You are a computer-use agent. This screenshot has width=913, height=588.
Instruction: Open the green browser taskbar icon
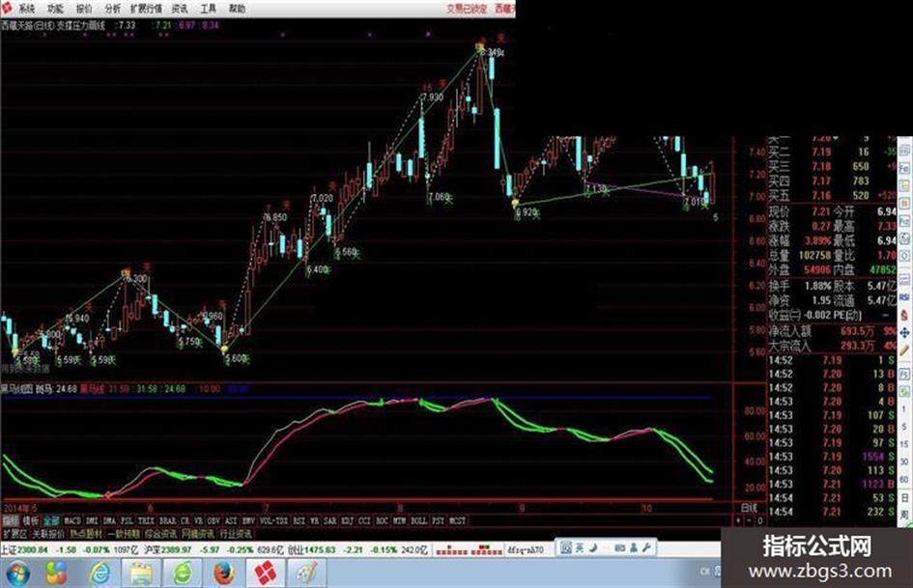coord(183,574)
